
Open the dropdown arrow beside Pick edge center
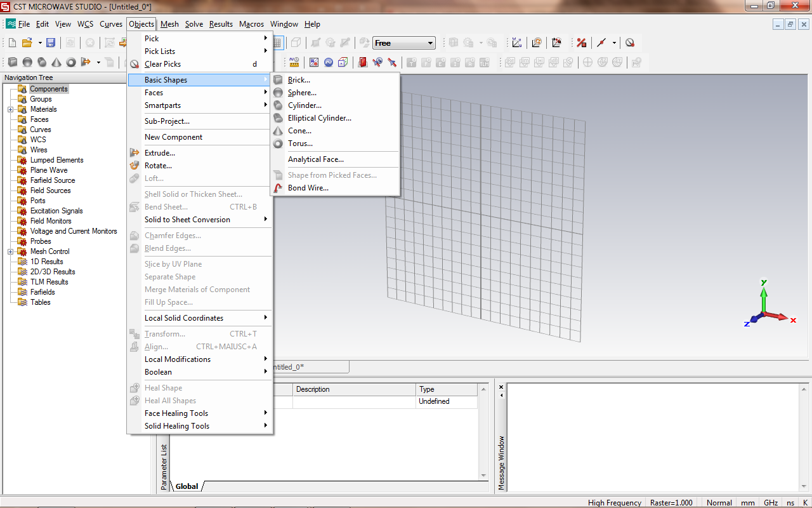pyautogui.click(x=614, y=43)
